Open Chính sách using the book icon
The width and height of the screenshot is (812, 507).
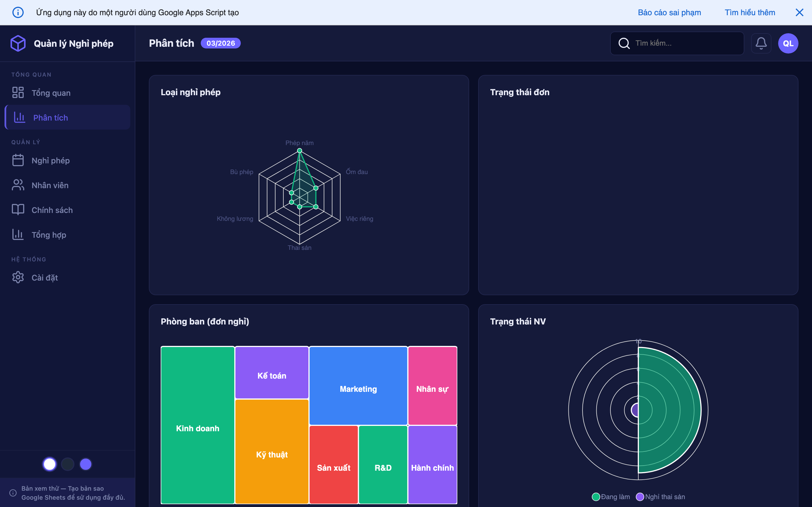[x=18, y=210]
